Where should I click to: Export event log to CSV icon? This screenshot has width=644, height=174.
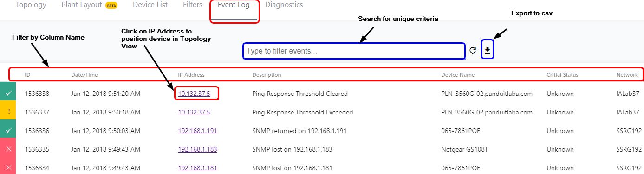tap(488, 50)
